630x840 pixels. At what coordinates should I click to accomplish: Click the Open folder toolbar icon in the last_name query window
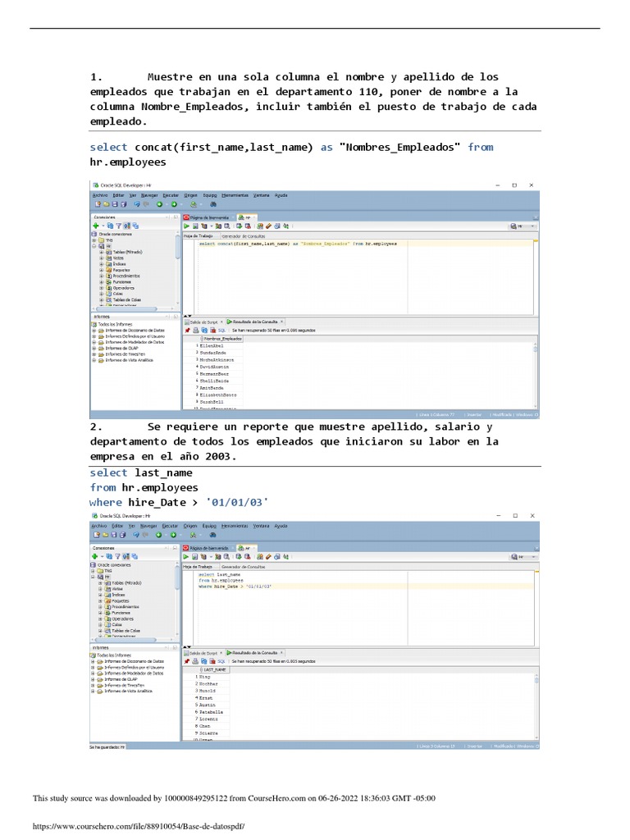coord(106,535)
